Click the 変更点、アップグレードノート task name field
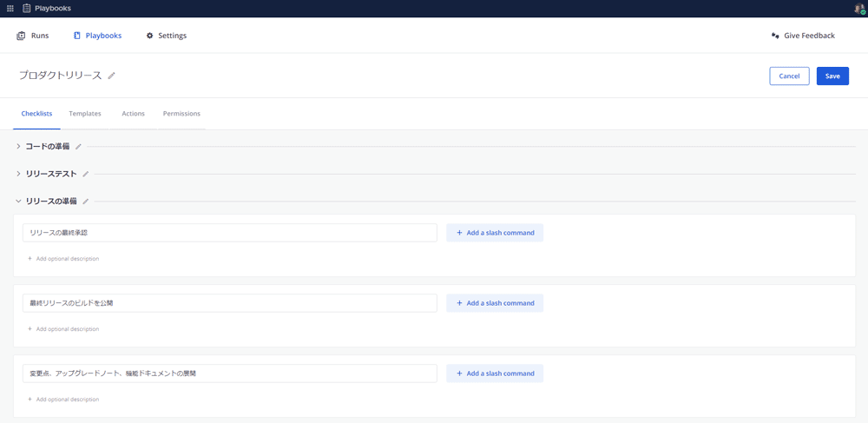Image resolution: width=868 pixels, height=423 pixels. [x=229, y=373]
